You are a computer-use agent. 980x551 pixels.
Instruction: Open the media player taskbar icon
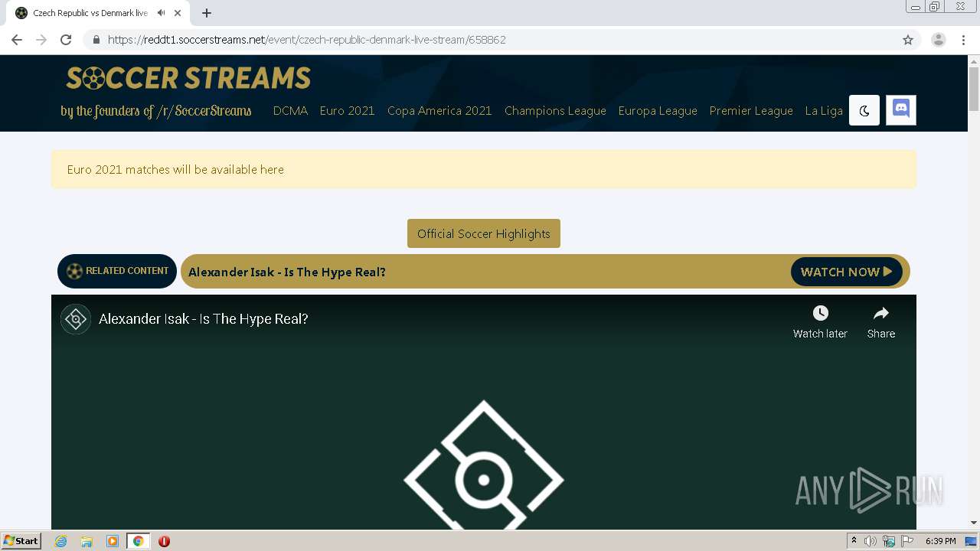(x=113, y=541)
